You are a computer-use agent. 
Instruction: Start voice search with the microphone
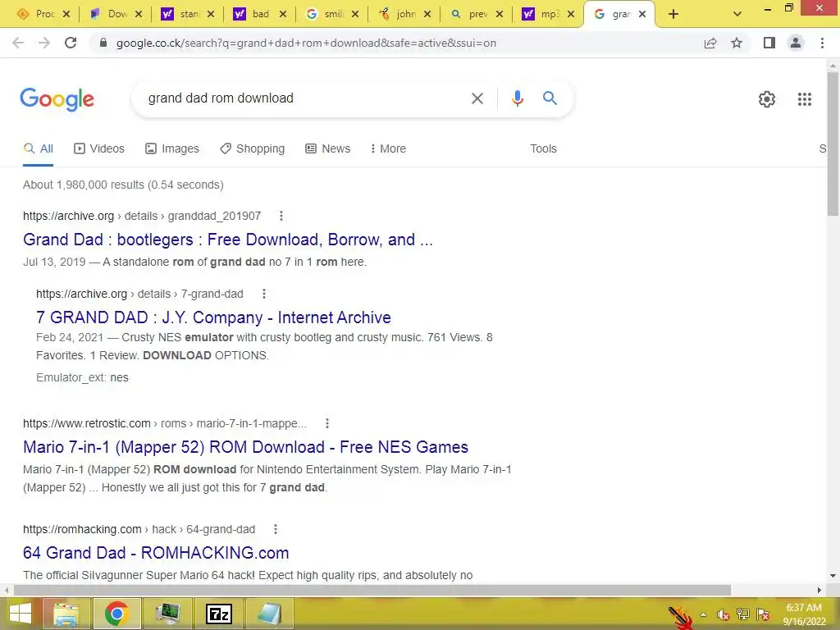click(x=517, y=98)
